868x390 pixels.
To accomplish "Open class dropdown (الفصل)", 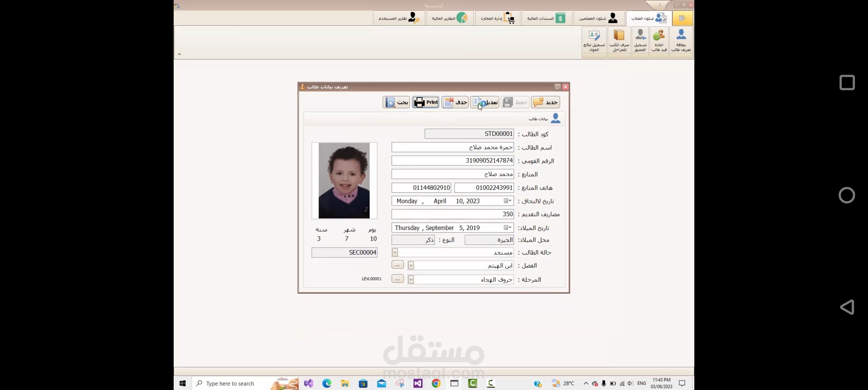I will tap(411, 265).
